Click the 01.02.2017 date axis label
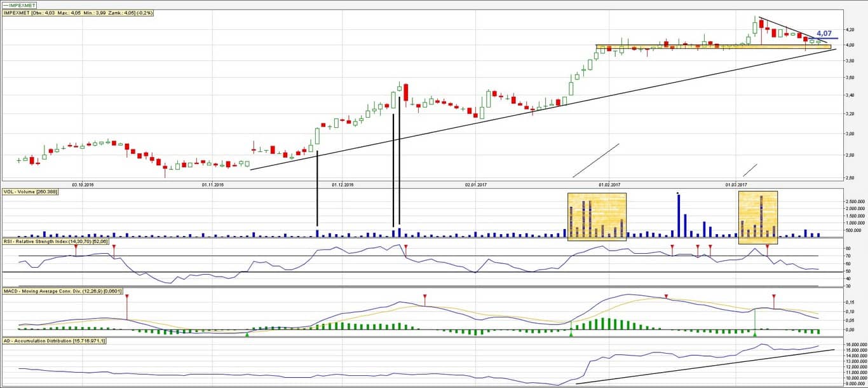Screen dimensions: 868x388 608,185
